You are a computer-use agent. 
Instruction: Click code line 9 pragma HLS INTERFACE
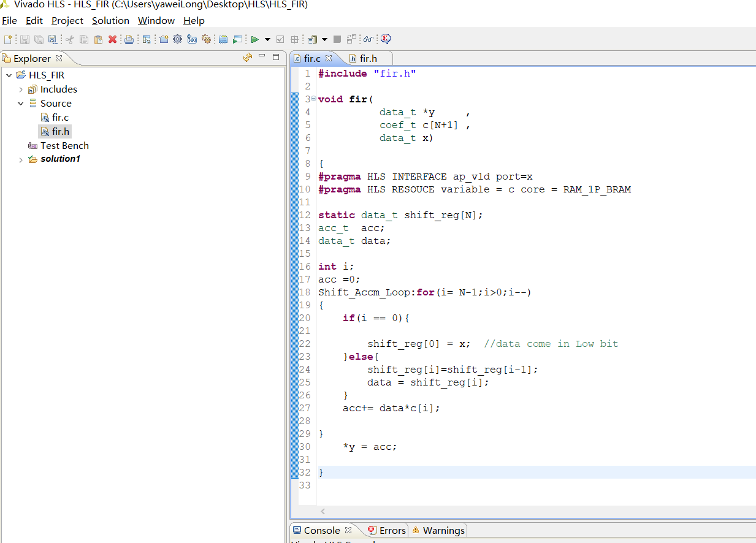pos(426,177)
